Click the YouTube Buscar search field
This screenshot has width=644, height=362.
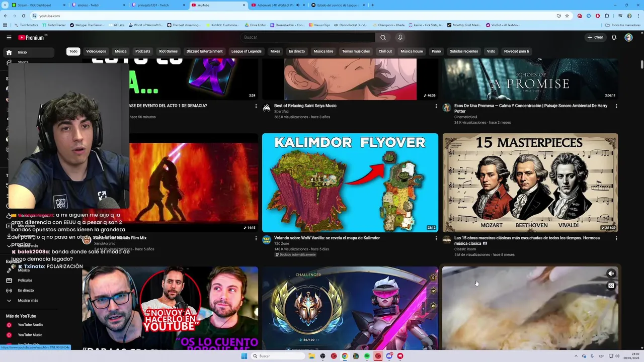tap(307, 37)
